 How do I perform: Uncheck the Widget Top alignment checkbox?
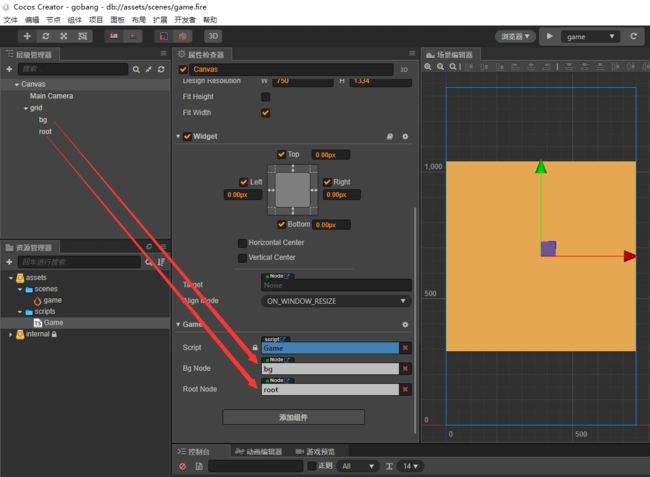(281, 154)
